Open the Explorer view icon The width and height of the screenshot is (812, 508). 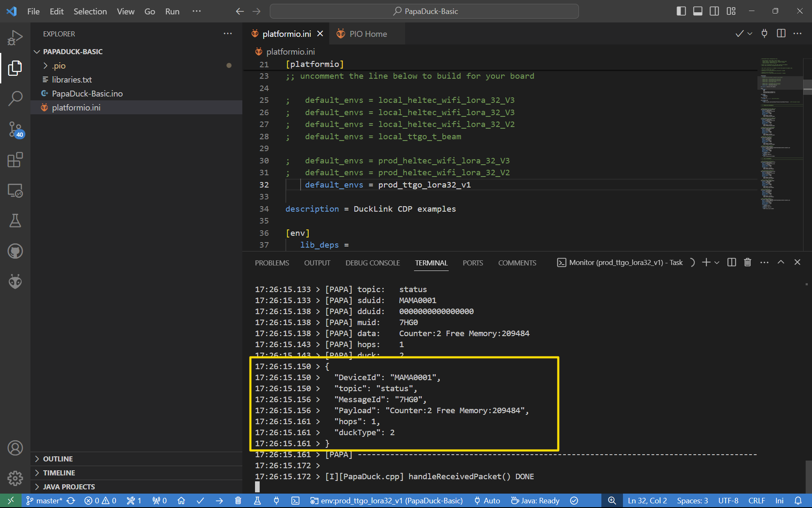pyautogui.click(x=15, y=68)
